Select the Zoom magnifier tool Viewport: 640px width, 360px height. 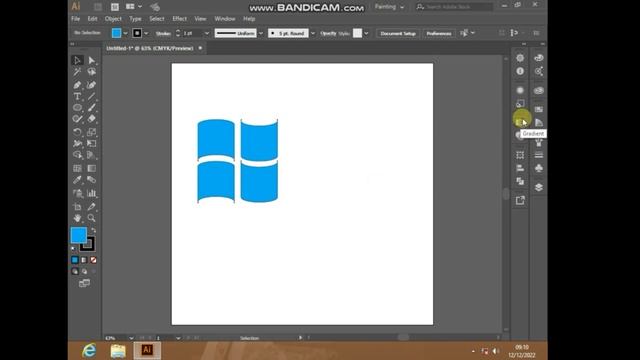pyautogui.click(x=91, y=218)
